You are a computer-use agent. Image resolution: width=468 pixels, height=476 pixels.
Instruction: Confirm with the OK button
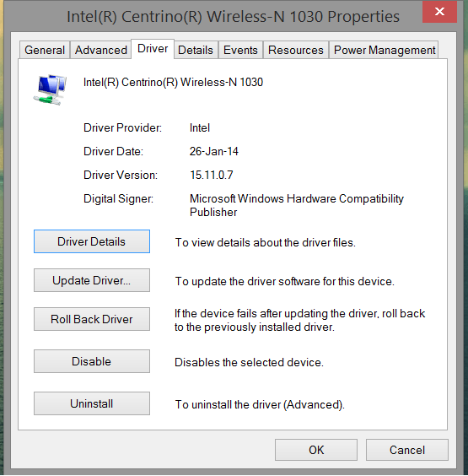tap(316, 450)
